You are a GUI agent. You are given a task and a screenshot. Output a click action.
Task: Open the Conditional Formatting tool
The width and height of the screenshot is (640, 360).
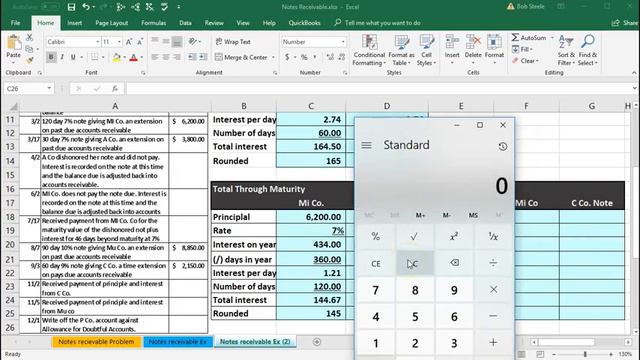tap(369, 50)
